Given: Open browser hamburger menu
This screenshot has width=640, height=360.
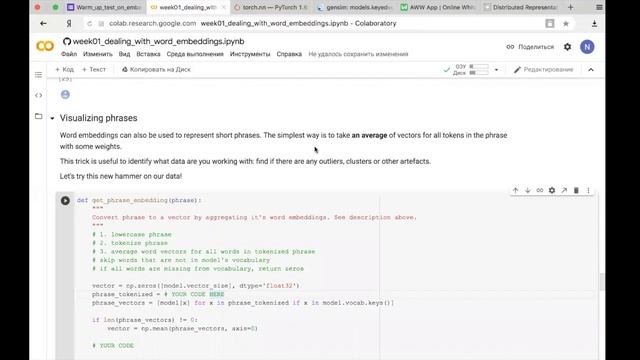Looking at the screenshot, I should pos(599,7).
